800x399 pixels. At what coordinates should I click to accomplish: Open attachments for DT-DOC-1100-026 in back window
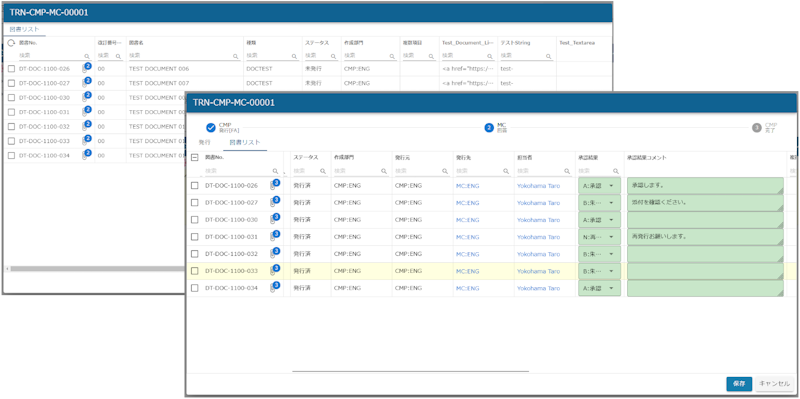click(x=86, y=68)
